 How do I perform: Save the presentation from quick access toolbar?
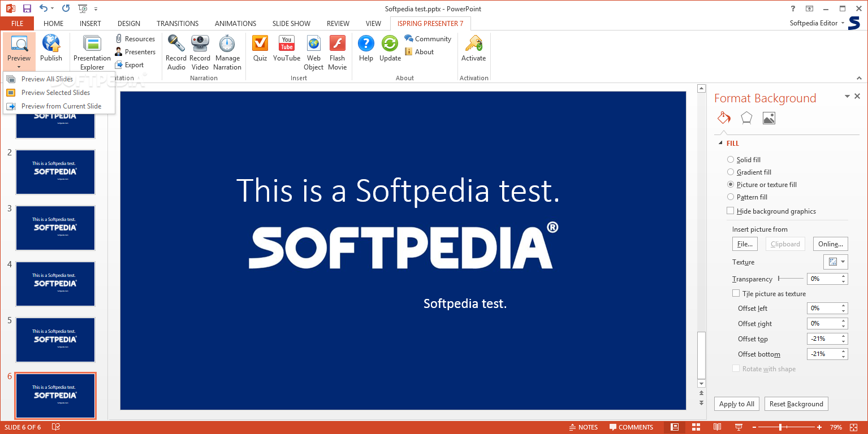[x=27, y=8]
